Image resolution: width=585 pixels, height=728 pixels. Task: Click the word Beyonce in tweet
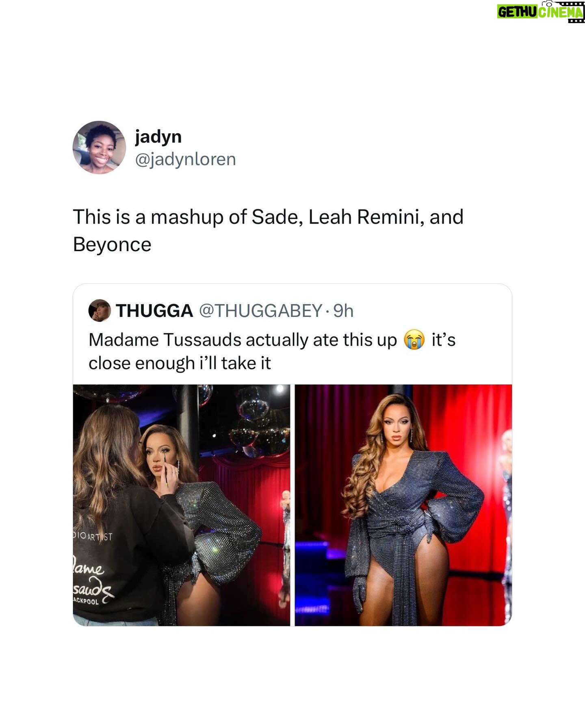tap(112, 245)
